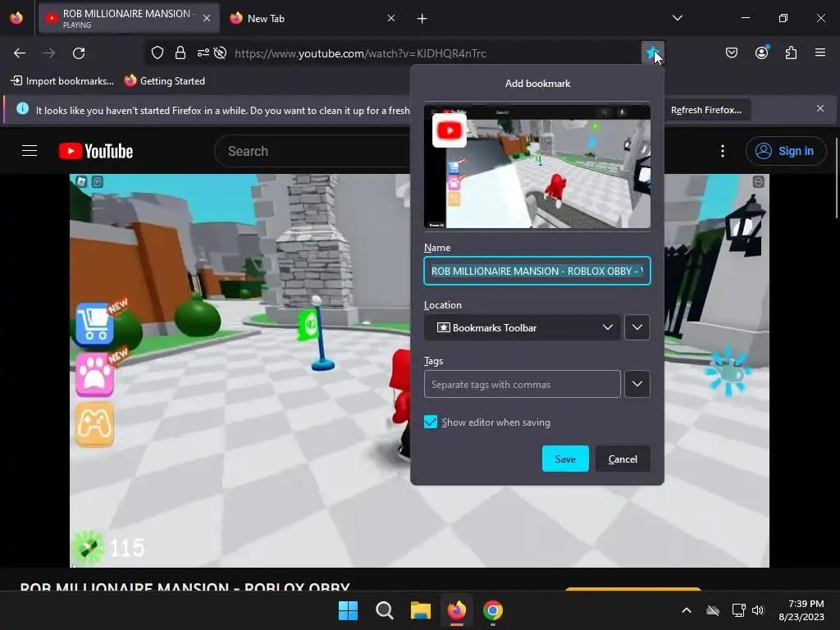Open Windows Start menu

click(348, 610)
